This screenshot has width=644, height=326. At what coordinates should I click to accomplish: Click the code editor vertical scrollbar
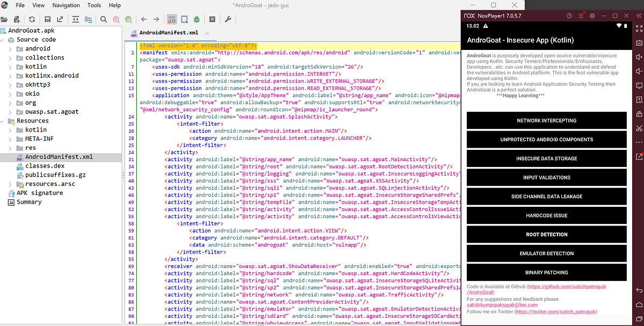point(457,161)
